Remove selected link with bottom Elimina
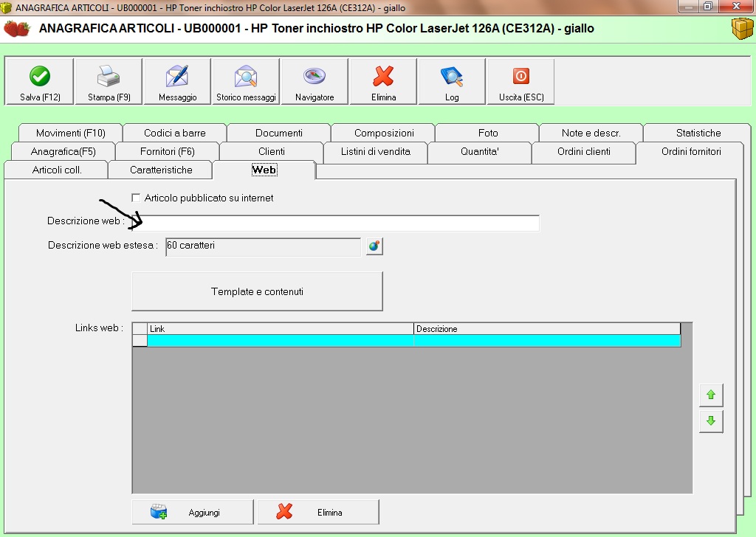Image resolution: width=756 pixels, height=537 pixels. point(318,512)
